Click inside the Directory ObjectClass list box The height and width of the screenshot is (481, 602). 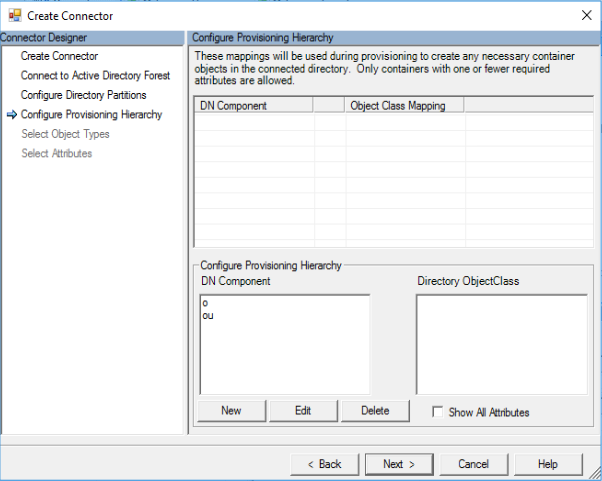[501, 343]
